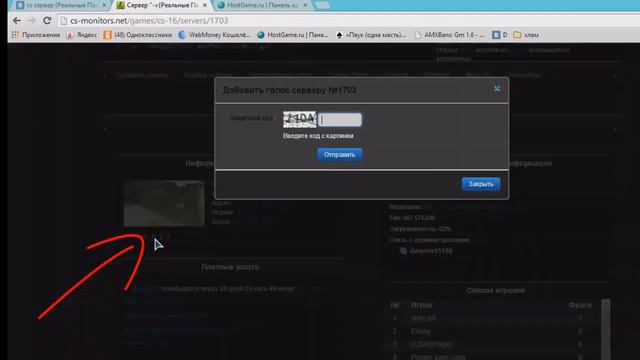
Task: Reload the page with the refresh icon
Action: point(47,20)
